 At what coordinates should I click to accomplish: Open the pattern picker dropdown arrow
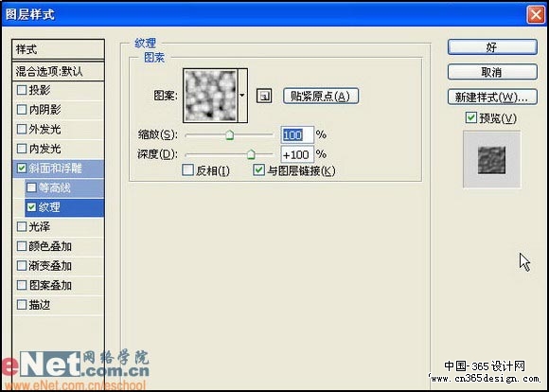pyautogui.click(x=242, y=96)
